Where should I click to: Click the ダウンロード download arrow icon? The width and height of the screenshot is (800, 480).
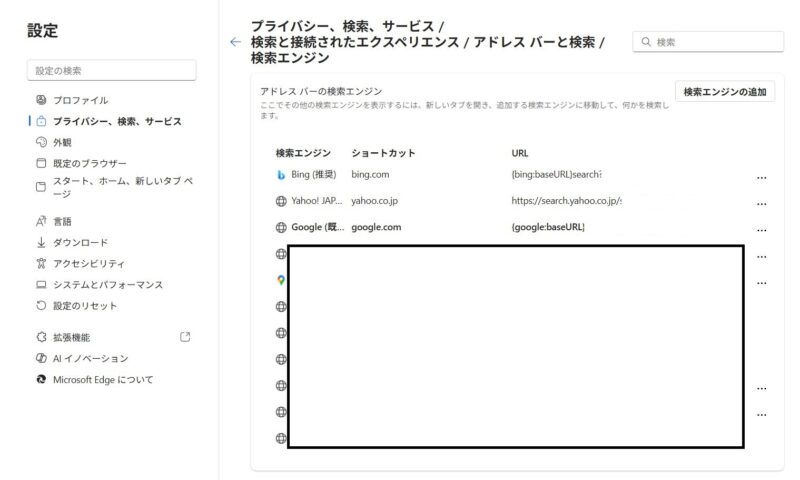tap(41, 242)
